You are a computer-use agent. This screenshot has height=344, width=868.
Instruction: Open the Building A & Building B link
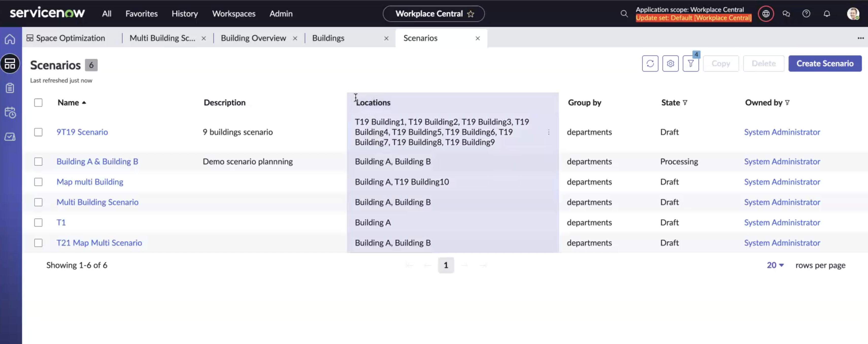[97, 162]
